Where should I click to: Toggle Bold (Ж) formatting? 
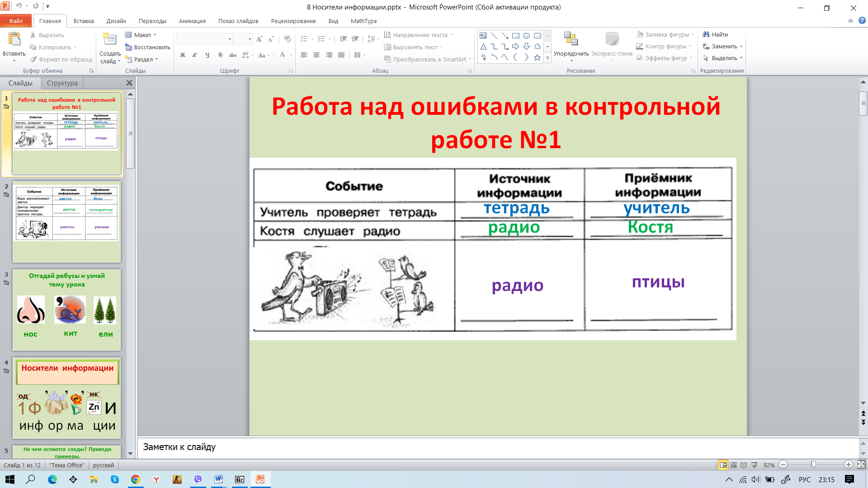tap(183, 55)
